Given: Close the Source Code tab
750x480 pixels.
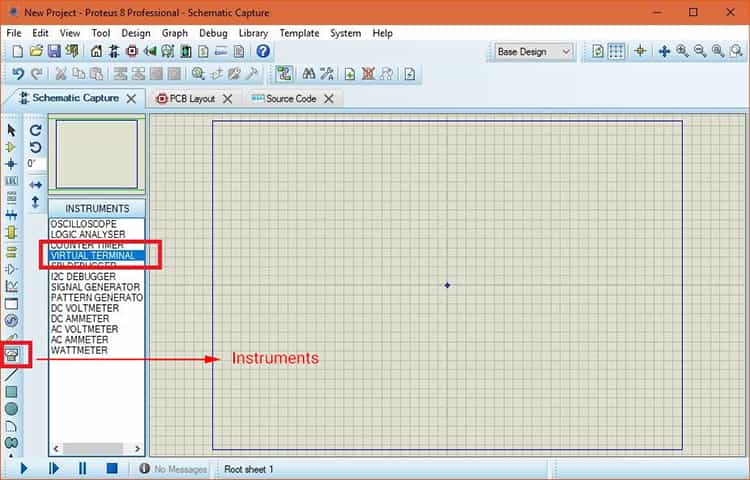Looking at the screenshot, I should coord(329,98).
